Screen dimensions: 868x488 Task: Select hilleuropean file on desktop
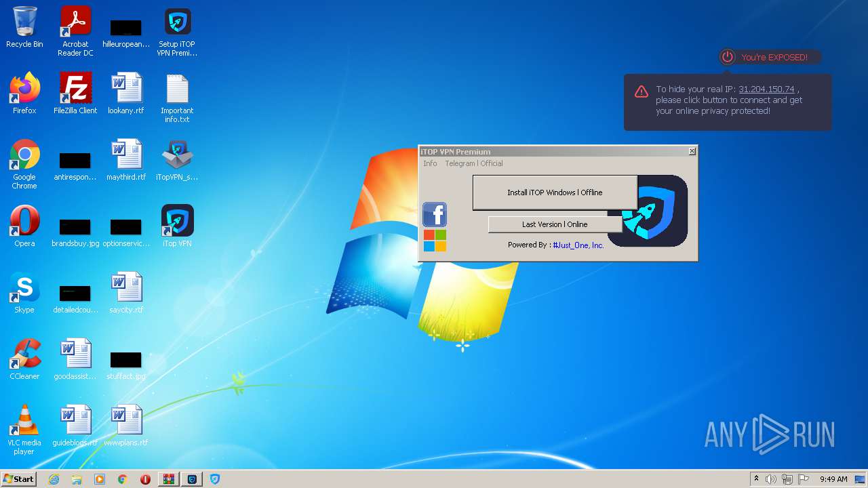[x=126, y=33]
